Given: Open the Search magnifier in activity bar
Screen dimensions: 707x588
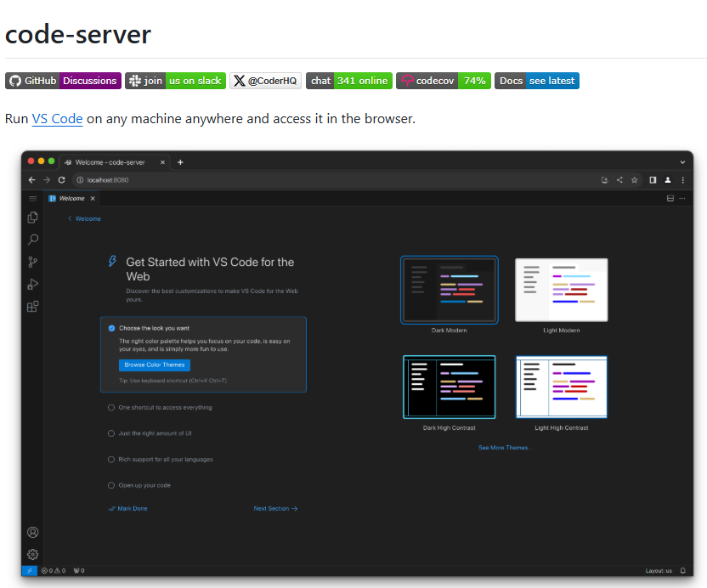Looking at the screenshot, I should 33,240.
